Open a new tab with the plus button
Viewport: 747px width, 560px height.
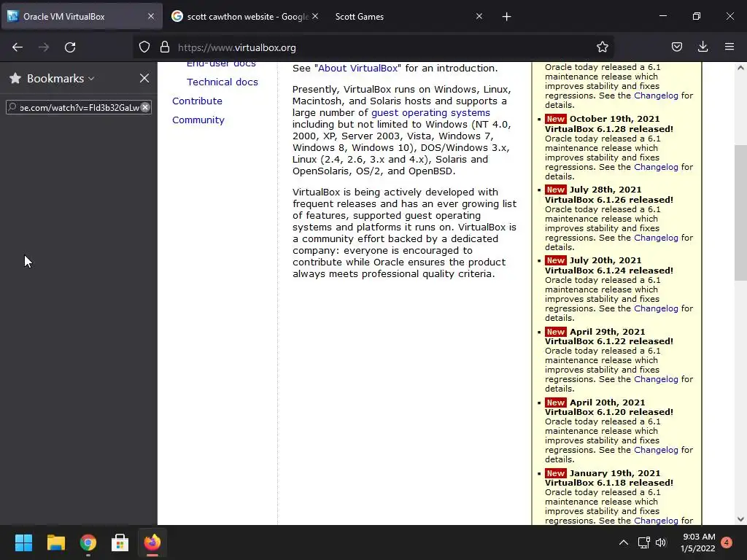click(506, 17)
